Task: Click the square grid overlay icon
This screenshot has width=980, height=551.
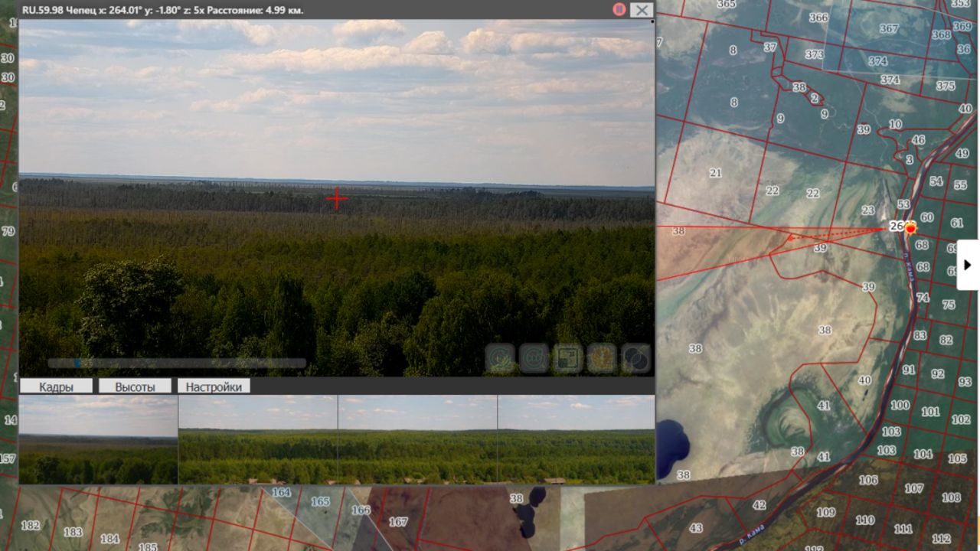Action: click(568, 358)
